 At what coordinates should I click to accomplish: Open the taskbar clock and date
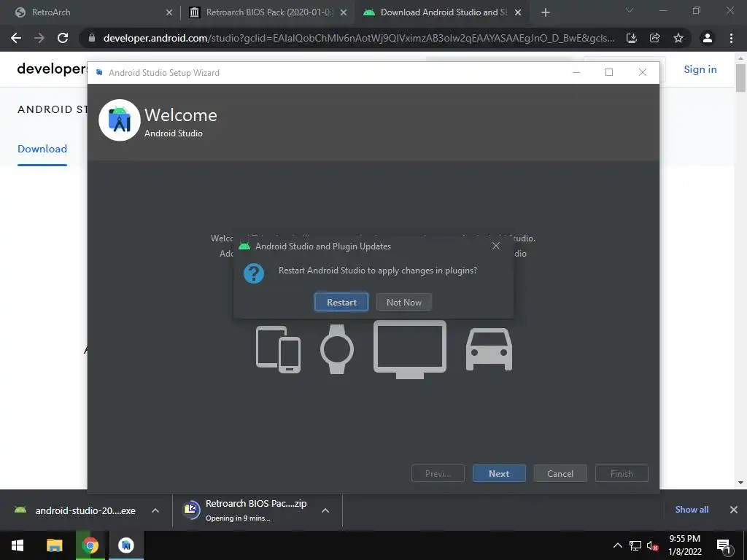point(684,545)
